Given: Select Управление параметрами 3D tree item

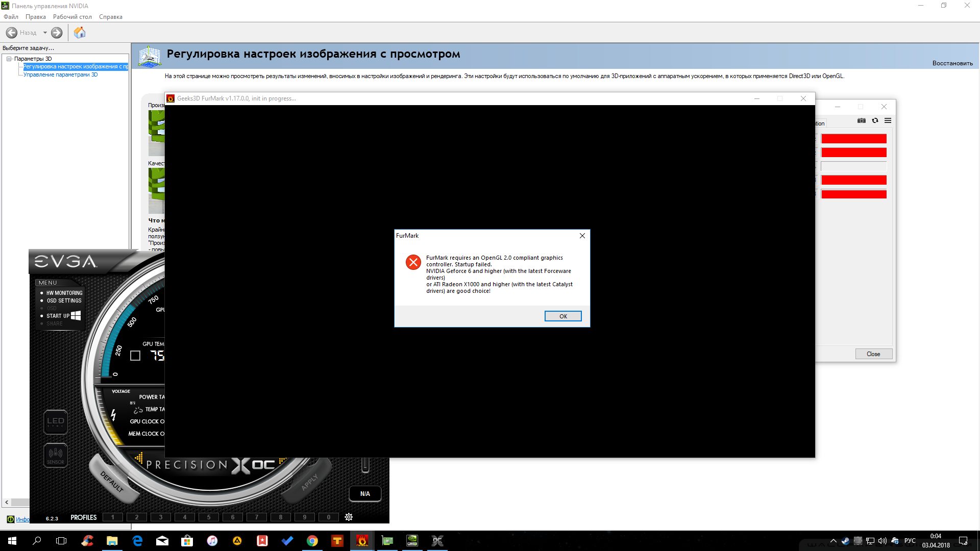Looking at the screenshot, I should [x=60, y=74].
